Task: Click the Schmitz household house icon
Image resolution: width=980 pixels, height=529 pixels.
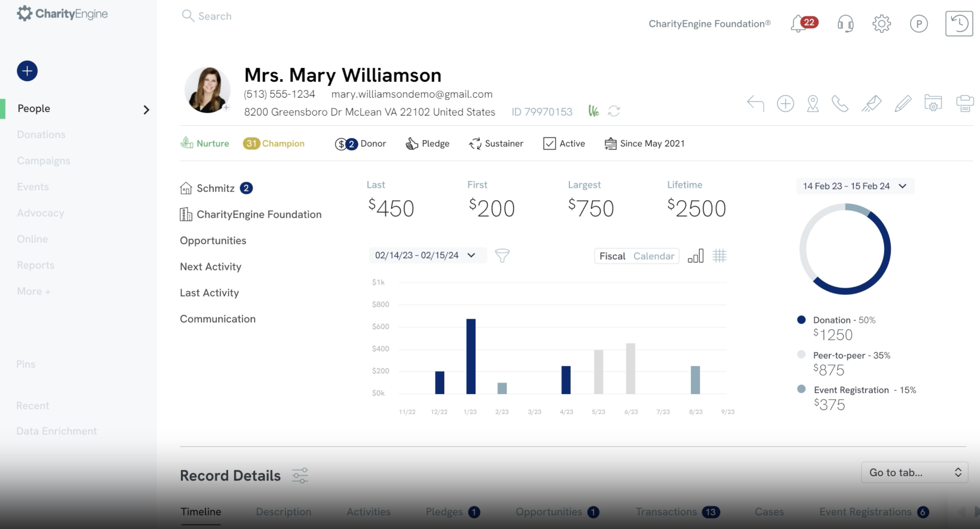Action: click(186, 188)
